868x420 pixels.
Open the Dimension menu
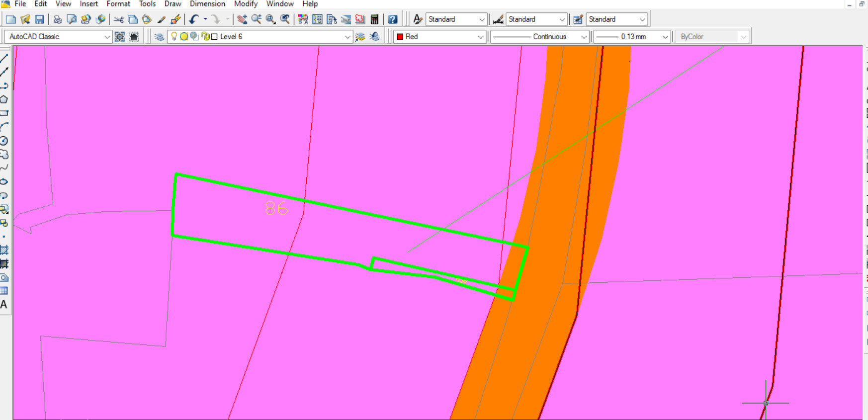[207, 4]
